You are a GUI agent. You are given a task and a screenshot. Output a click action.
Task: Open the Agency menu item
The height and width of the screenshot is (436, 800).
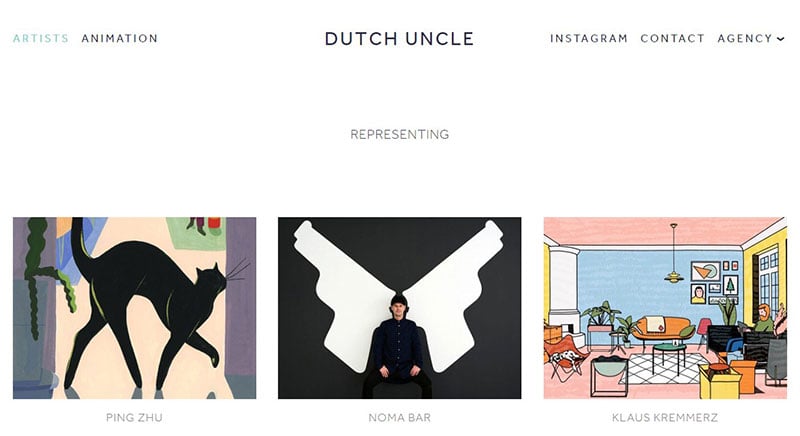point(745,38)
